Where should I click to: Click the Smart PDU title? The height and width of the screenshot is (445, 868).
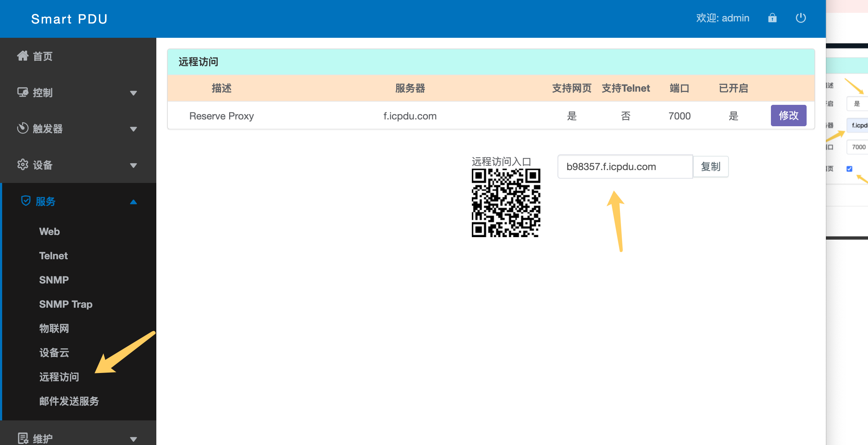[69, 19]
